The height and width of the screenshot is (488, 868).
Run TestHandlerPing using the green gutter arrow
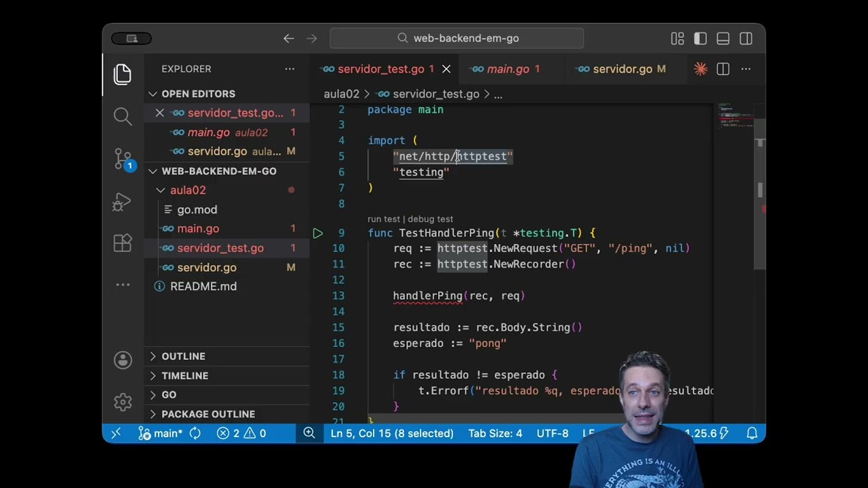318,233
